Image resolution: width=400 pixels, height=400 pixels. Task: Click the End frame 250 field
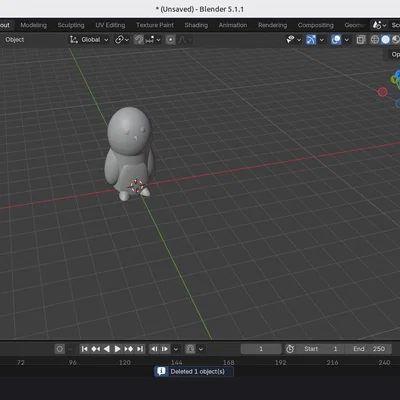coord(368,349)
